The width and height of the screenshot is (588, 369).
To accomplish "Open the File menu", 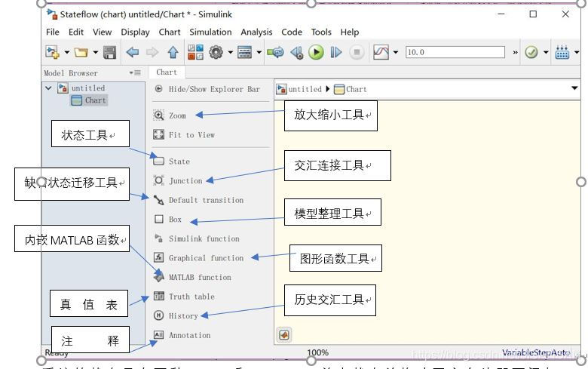I will 53,32.
